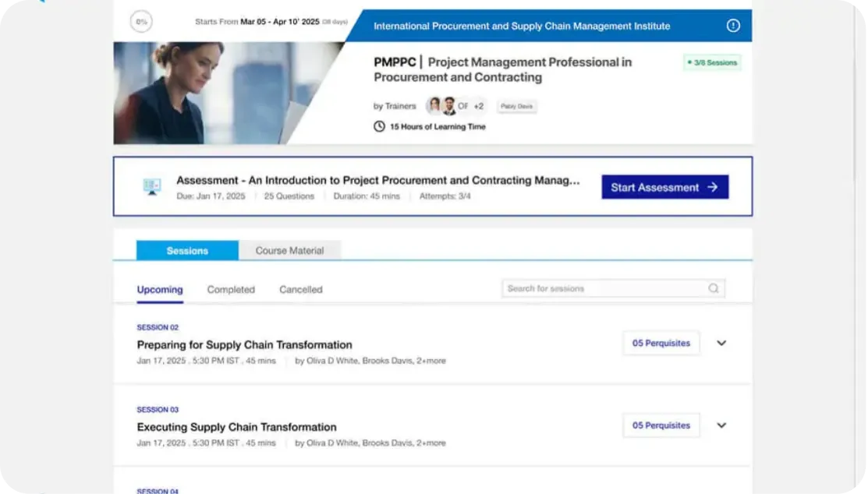
Task: Click the 3/8 Sessions badge
Action: click(712, 62)
